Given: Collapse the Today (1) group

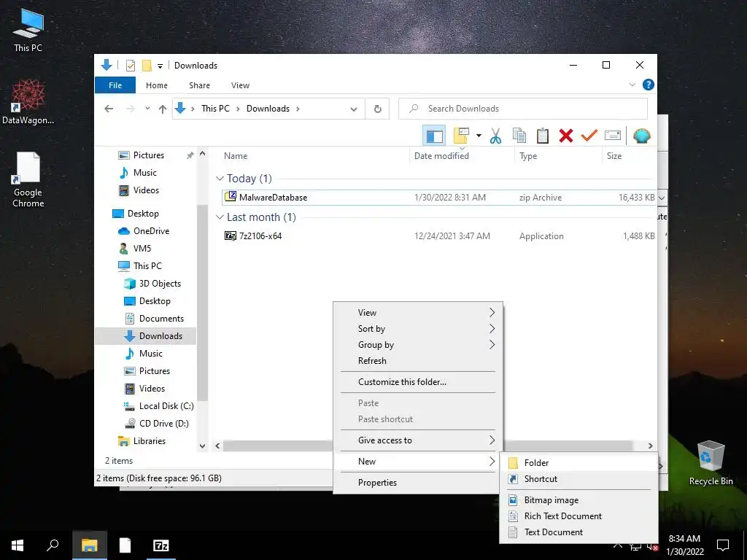Looking at the screenshot, I should (220, 179).
